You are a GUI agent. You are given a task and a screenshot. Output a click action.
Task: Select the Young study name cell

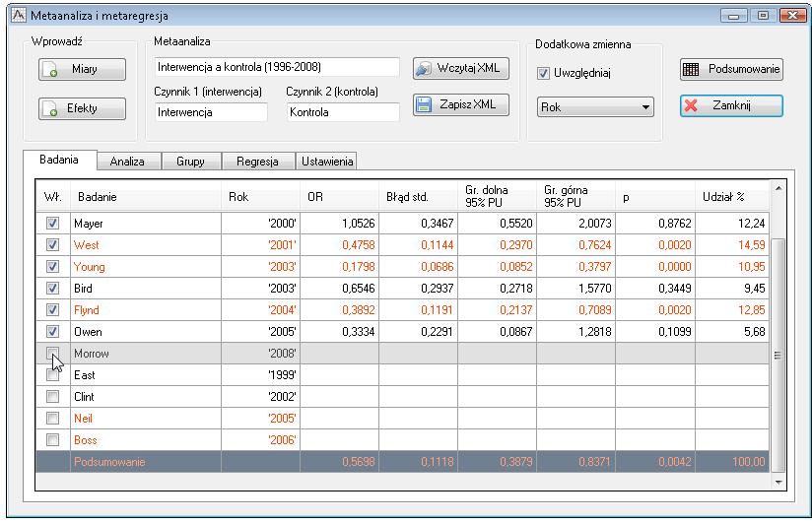(146, 267)
